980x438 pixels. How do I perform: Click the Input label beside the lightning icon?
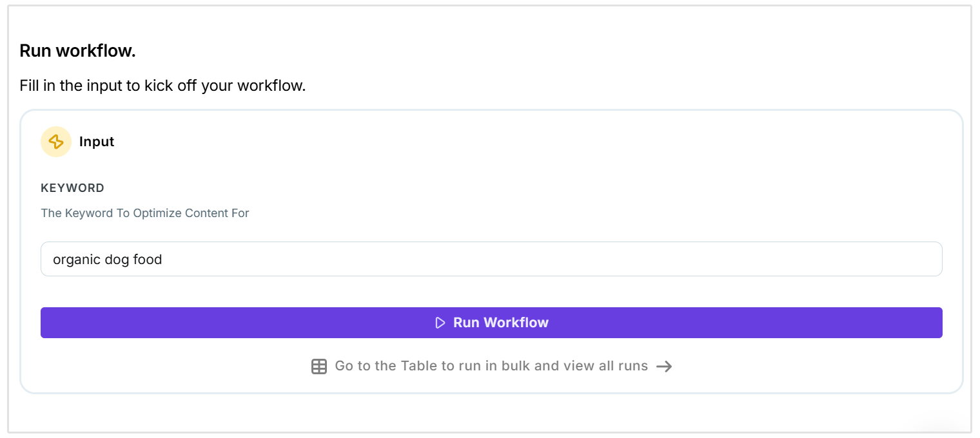pyautogui.click(x=96, y=141)
